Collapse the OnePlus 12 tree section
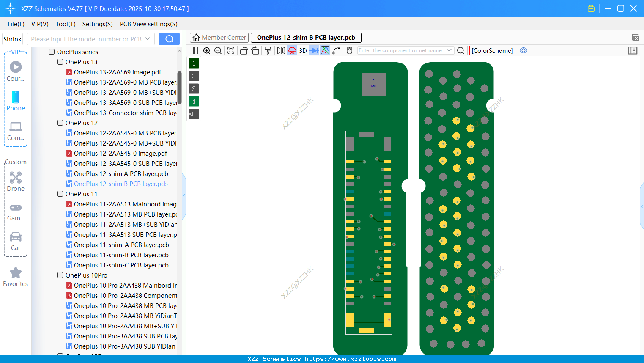644x363 pixels. 60,123
